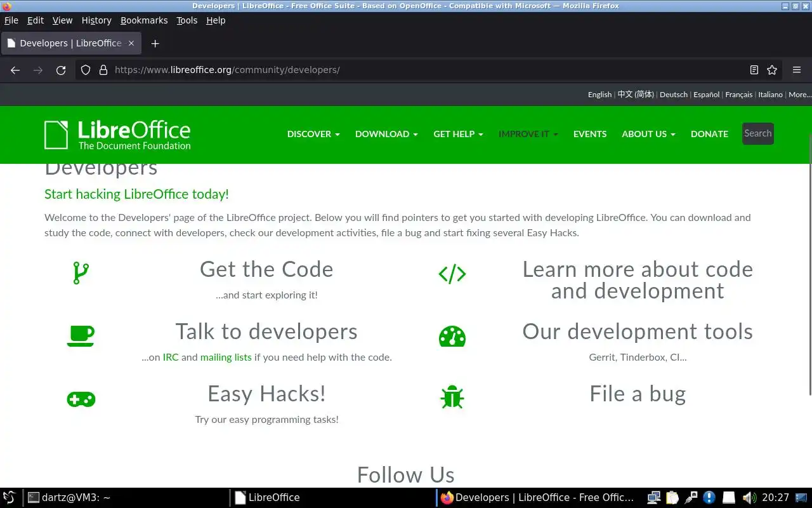Open the More... languages list
This screenshot has width=812, height=508.
[x=799, y=95]
